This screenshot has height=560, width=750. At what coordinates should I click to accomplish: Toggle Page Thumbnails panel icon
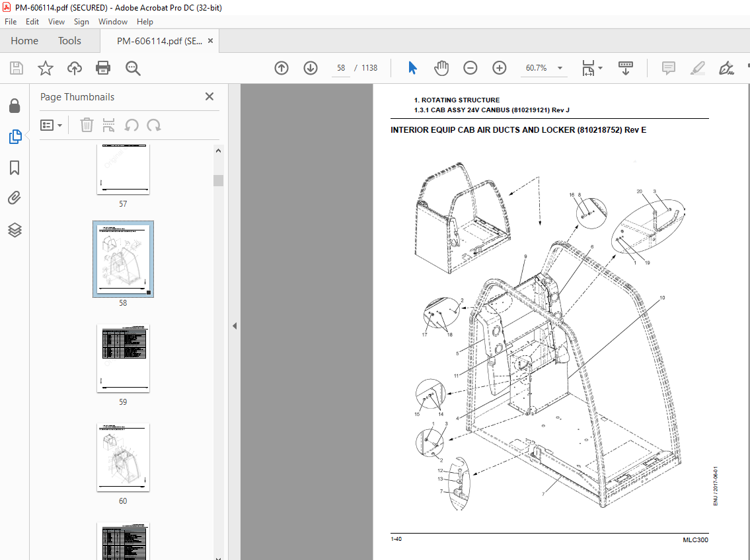[x=15, y=137]
